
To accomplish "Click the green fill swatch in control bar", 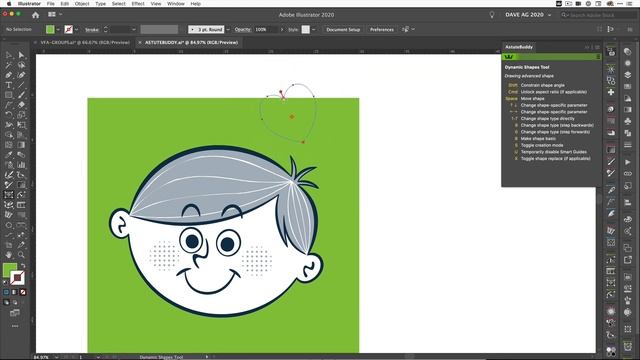I will coord(50,29).
